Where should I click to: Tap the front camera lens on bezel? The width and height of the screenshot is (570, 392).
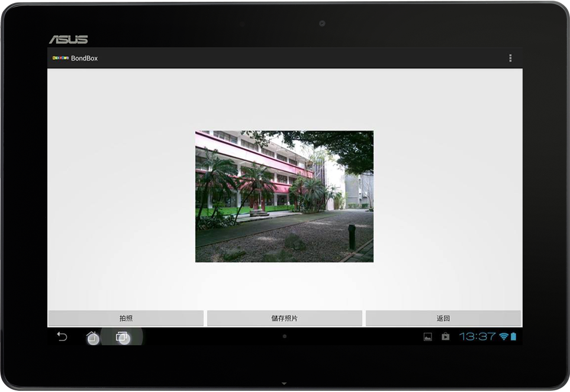tap(322, 24)
